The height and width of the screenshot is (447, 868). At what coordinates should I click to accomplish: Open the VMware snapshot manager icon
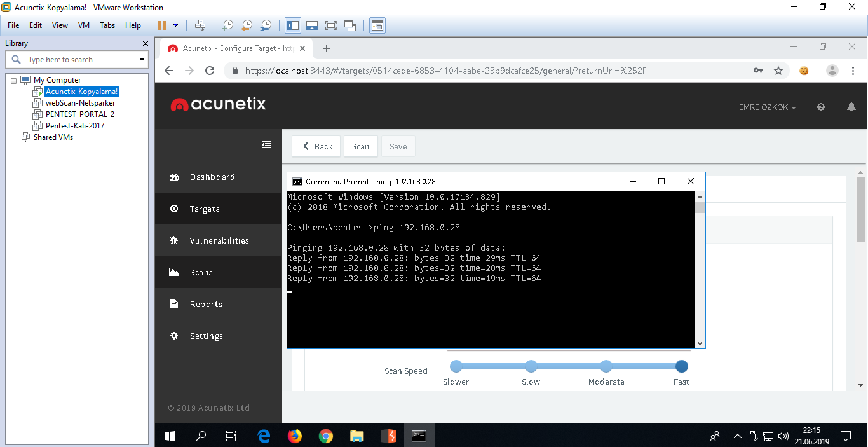[266, 25]
